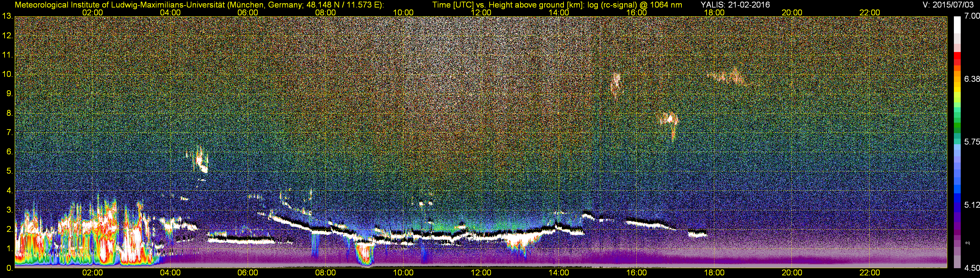Click the height axis label 11
This screenshot has width=980, height=278.
pos(7,55)
